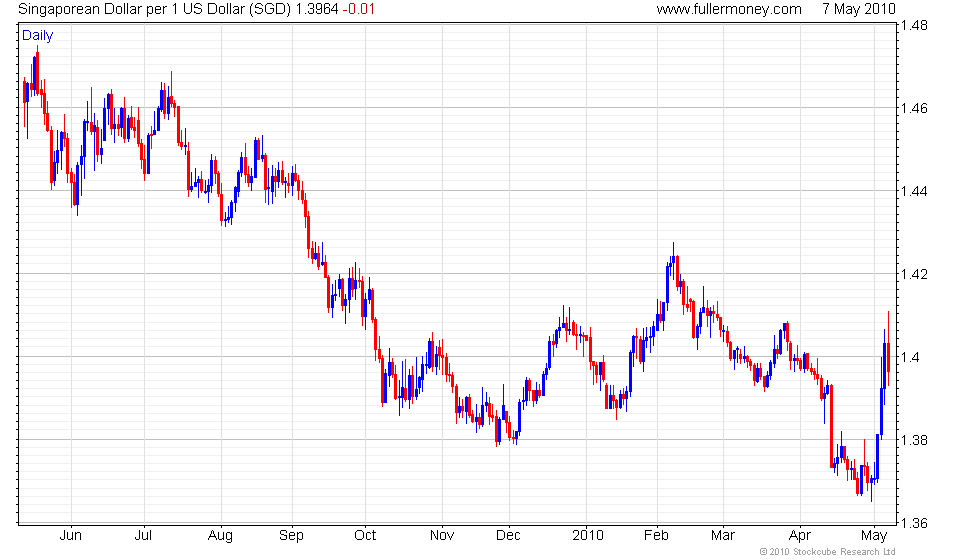Select the 'Jun' x-axis label

tap(71, 536)
